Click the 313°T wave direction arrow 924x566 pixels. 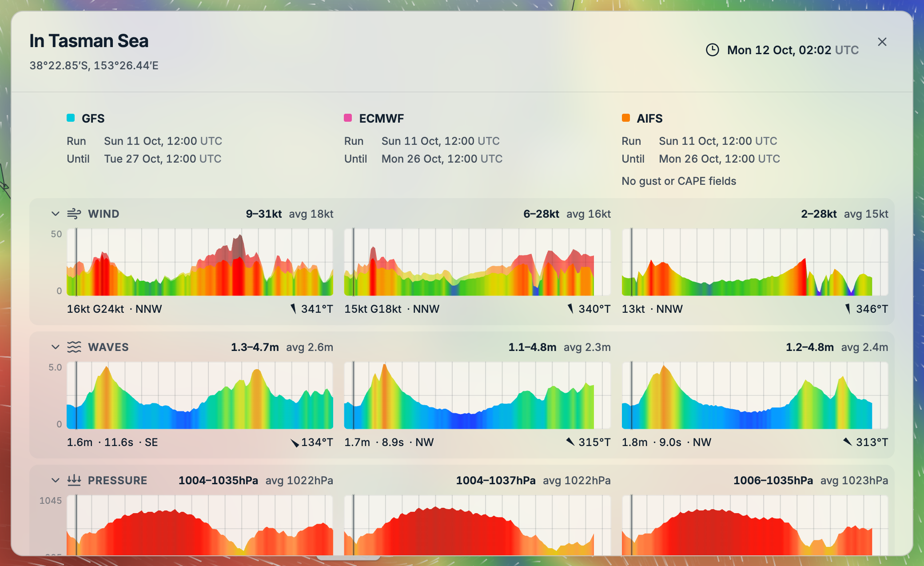(848, 442)
